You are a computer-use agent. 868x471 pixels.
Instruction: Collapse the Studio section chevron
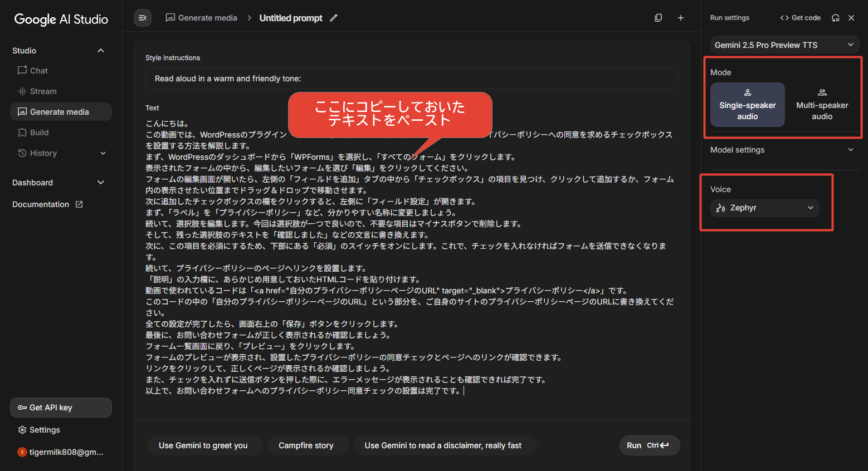[101, 51]
